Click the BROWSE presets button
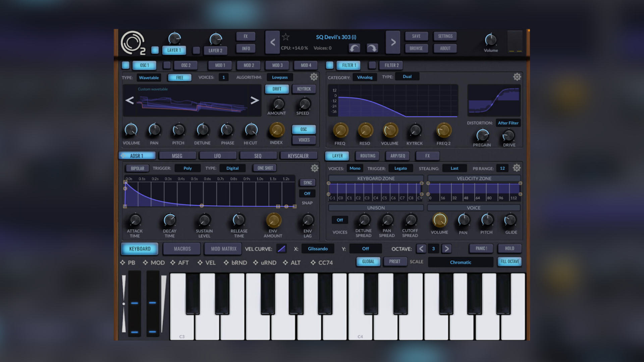 tap(416, 48)
